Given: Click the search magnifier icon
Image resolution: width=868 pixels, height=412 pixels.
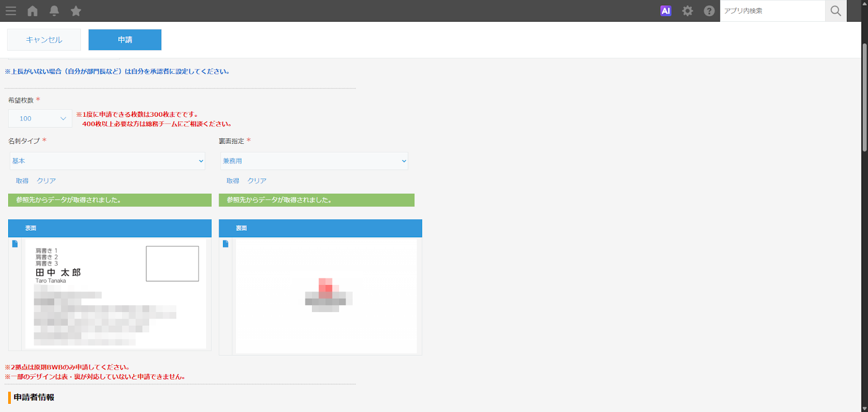Looking at the screenshot, I should (x=835, y=11).
